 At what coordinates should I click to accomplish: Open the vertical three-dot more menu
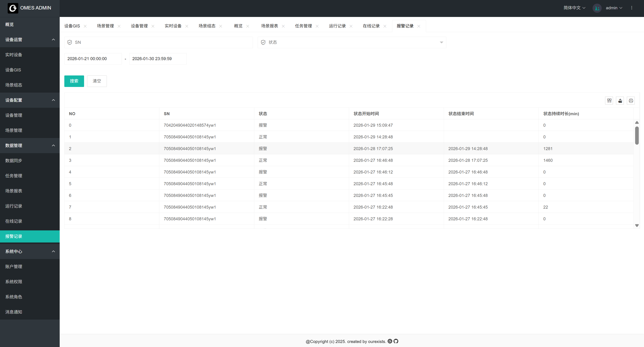click(631, 8)
